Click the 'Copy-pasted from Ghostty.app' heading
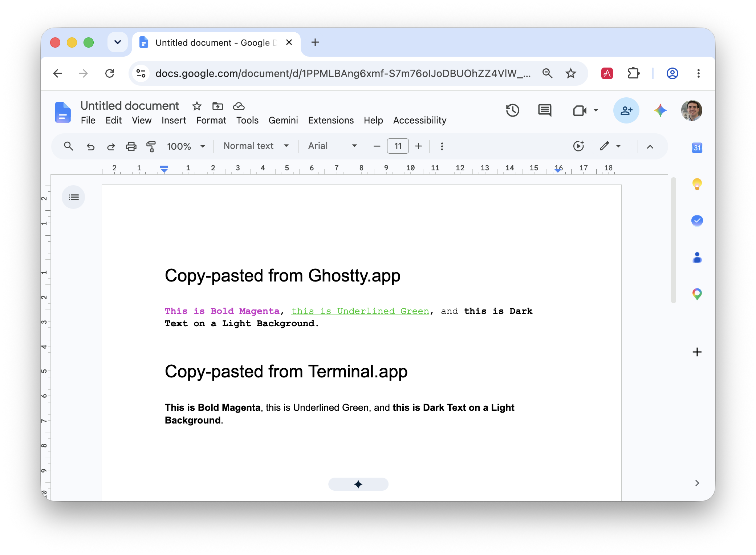Screen dimensions: 756x555 [x=283, y=276]
